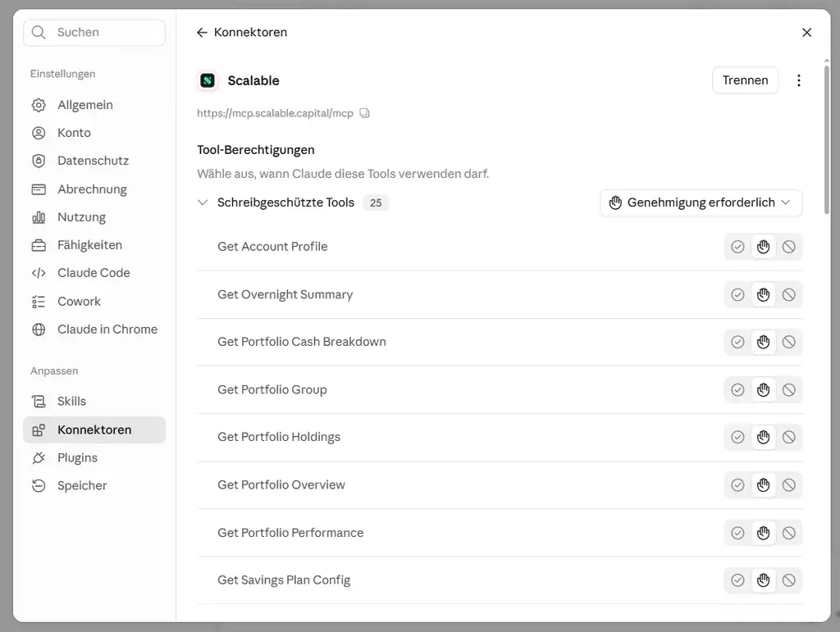This screenshot has width=840, height=632.
Task: Collapse the Schreibgeschützte Tools section
Action: 203,202
